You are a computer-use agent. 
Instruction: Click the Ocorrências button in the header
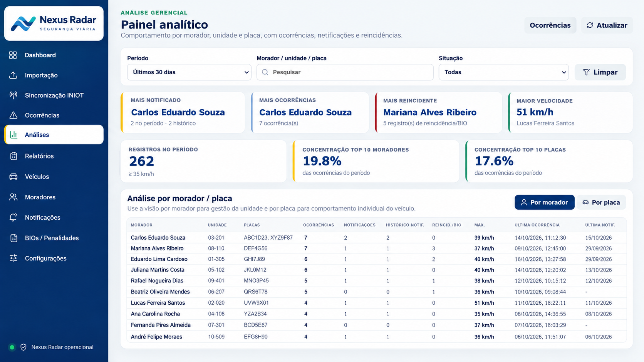pos(550,25)
